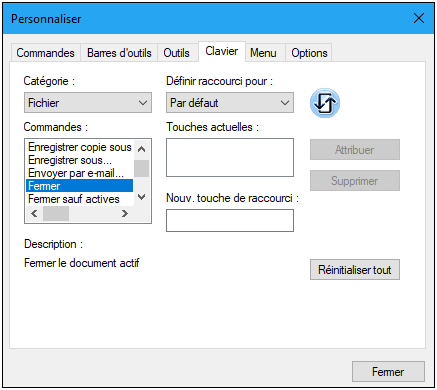Click the round blue reset shortcut icon
Screen dimensions: 437x390
coord(325,103)
